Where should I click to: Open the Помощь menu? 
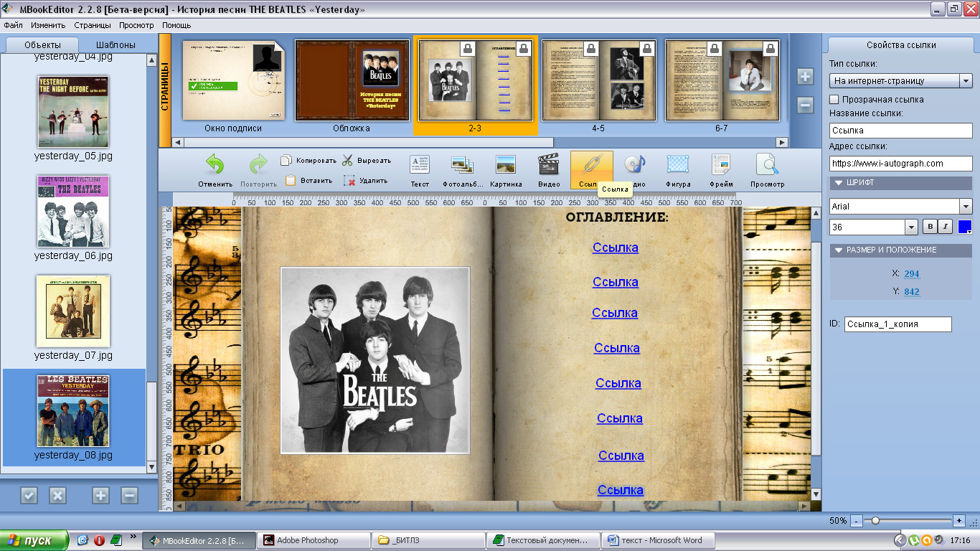point(176,25)
